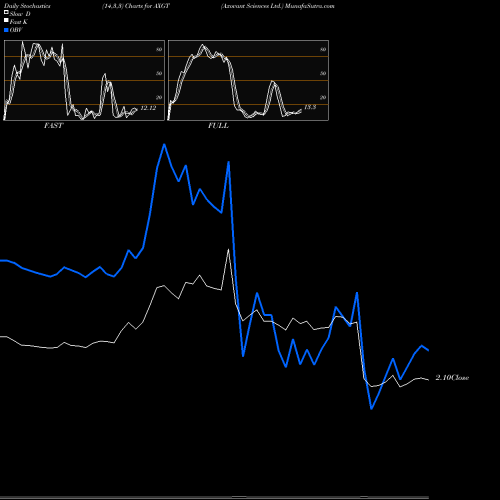500x500 pixels.
Task: Click the '2.10Close' price label
Action: pyautogui.click(x=452, y=378)
